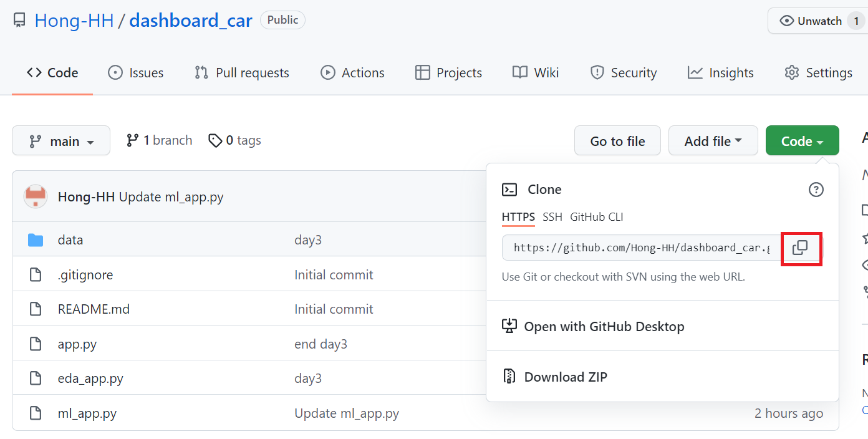
Task: Click the GitHub Desktop download icon
Action: 509,326
